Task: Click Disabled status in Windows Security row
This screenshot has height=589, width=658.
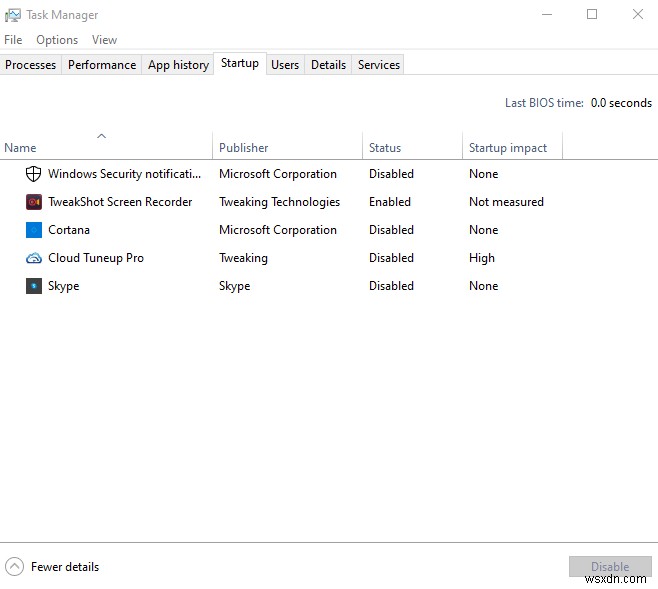Action: [x=391, y=174]
